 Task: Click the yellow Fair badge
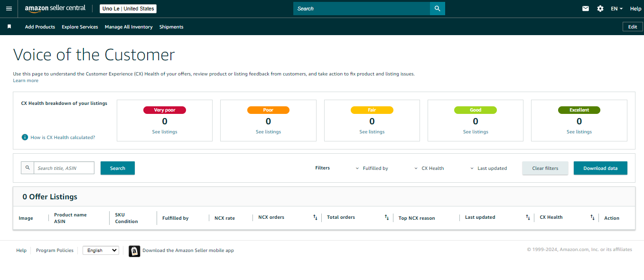pyautogui.click(x=372, y=110)
